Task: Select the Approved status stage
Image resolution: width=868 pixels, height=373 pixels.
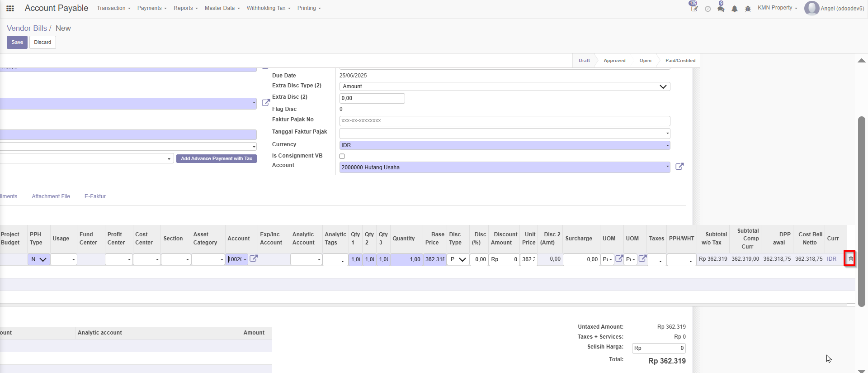Action: pyautogui.click(x=614, y=61)
